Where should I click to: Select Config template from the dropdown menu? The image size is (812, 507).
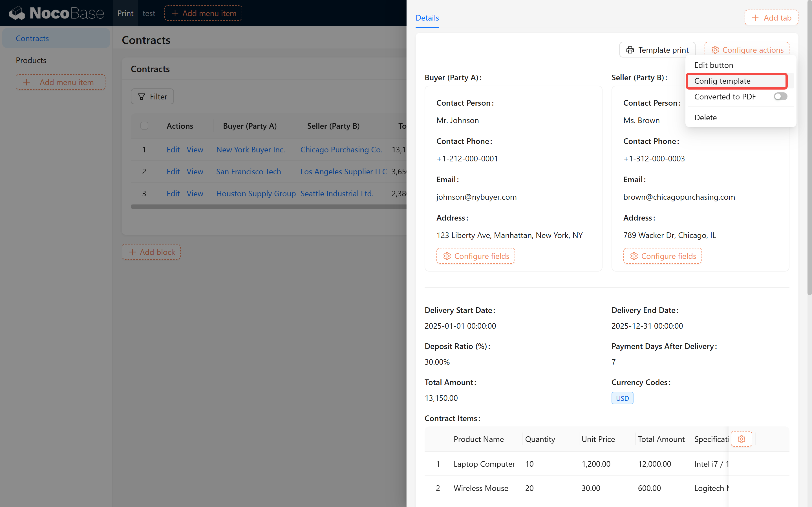click(722, 81)
